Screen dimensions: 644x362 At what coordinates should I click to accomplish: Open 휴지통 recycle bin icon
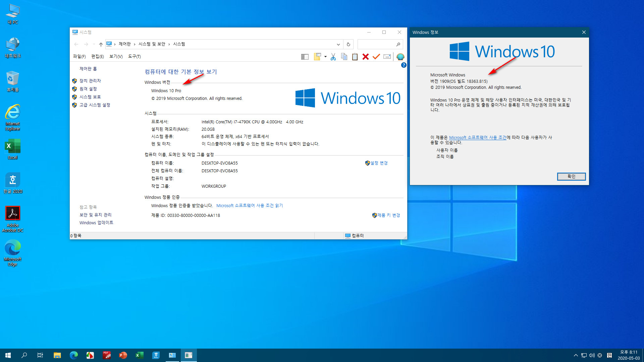pyautogui.click(x=13, y=82)
